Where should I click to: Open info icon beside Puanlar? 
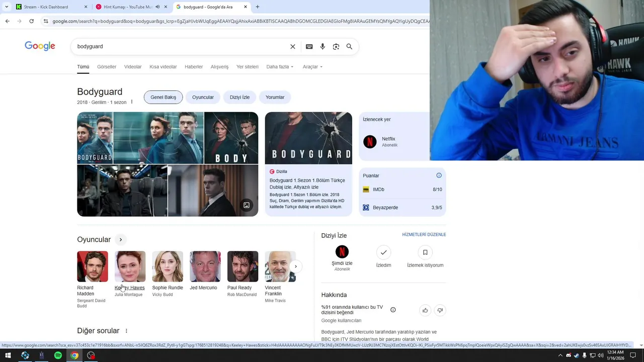click(x=439, y=175)
